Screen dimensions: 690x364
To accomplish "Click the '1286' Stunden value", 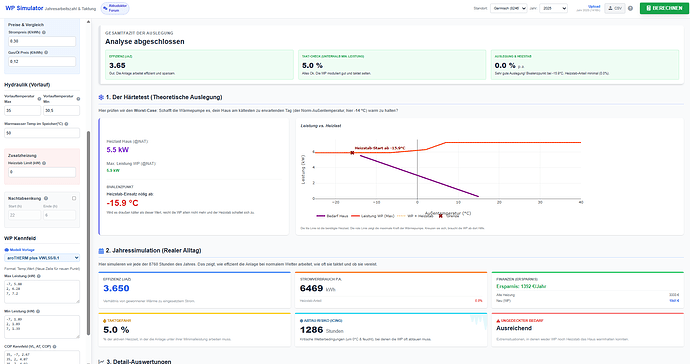I will point(312,330).
